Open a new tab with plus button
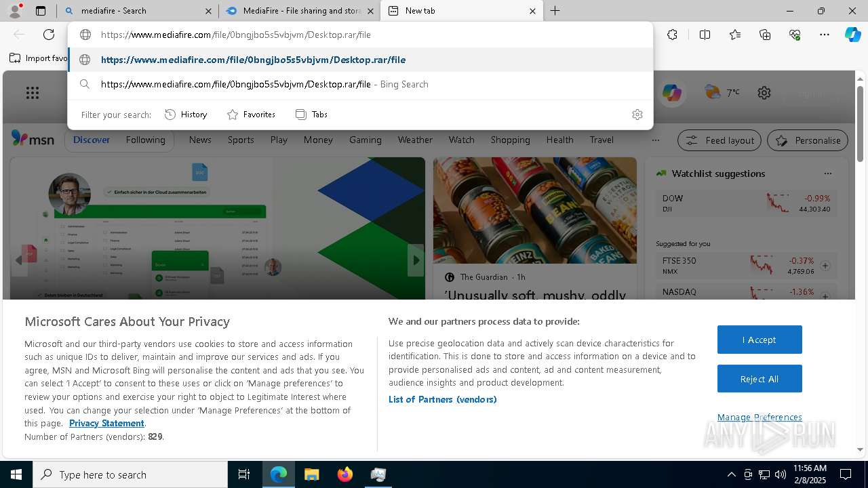The width and height of the screenshot is (868, 488). [555, 11]
